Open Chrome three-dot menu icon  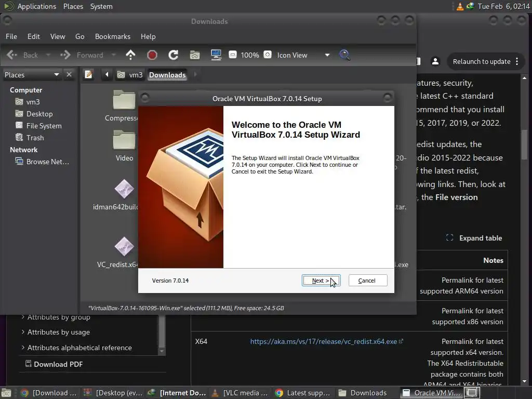coord(517,61)
